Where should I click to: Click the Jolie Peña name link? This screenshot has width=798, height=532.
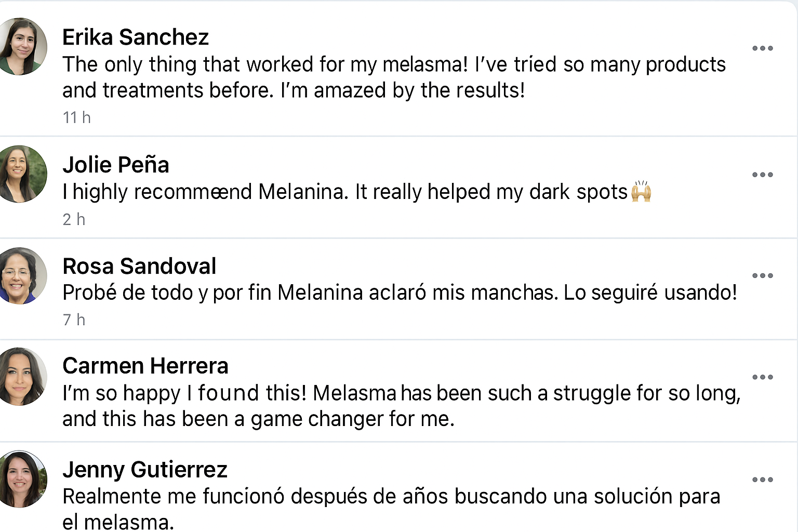116,165
